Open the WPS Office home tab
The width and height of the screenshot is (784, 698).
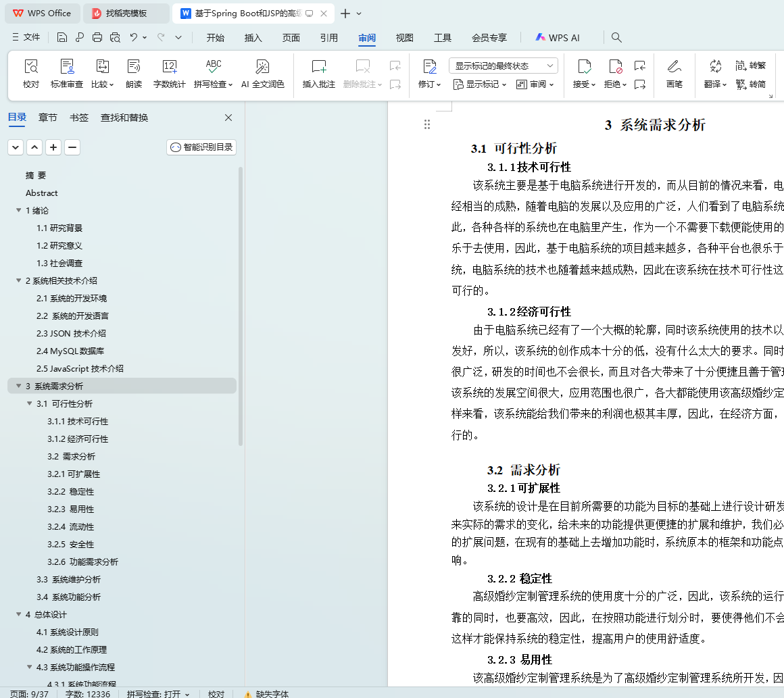(x=42, y=14)
